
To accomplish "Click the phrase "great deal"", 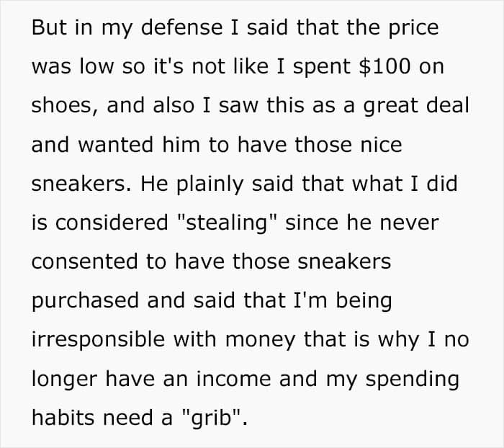I will (x=416, y=106).
